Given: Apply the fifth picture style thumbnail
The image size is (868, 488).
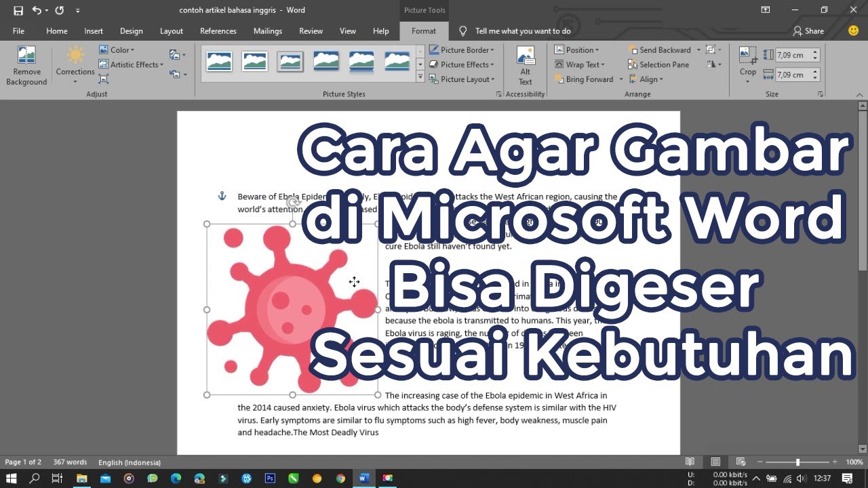Looking at the screenshot, I should [x=361, y=62].
